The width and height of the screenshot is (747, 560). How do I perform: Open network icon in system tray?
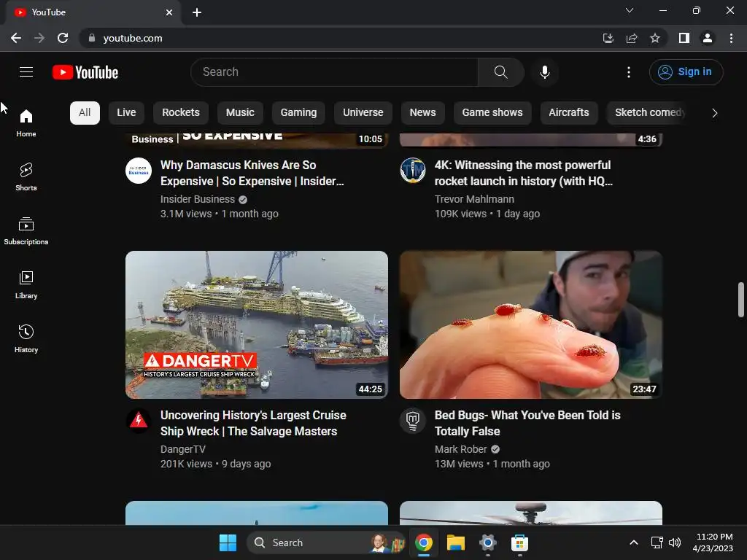tap(657, 542)
